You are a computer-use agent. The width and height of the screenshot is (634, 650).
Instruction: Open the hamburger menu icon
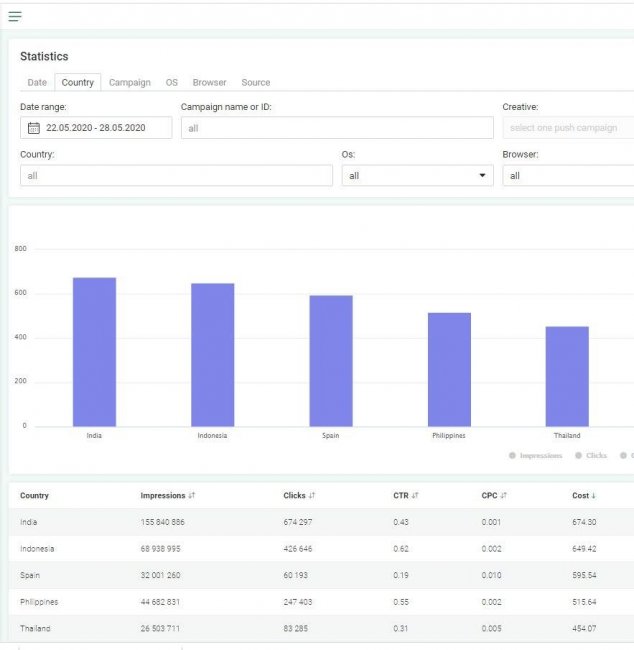pos(15,16)
